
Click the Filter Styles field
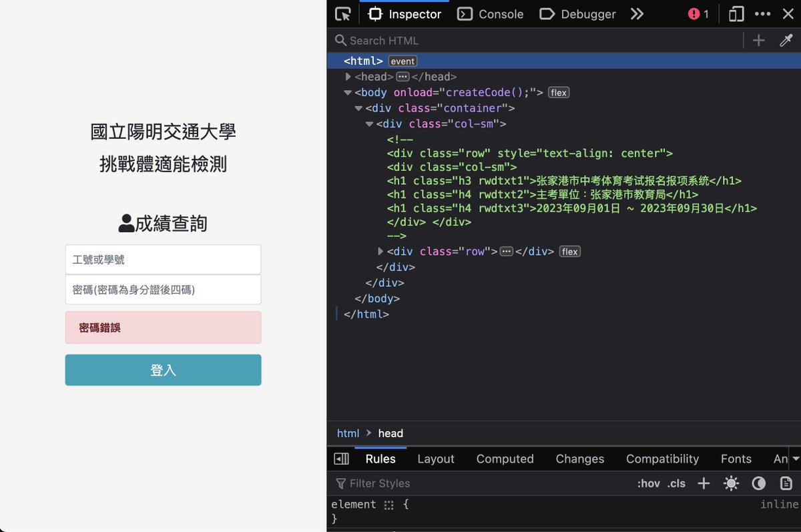click(481, 483)
